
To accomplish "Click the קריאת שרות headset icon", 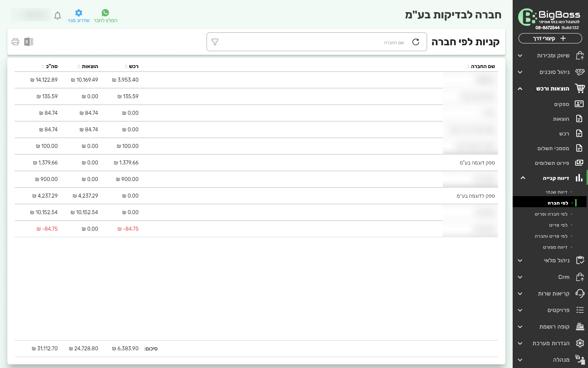I will [x=580, y=293].
